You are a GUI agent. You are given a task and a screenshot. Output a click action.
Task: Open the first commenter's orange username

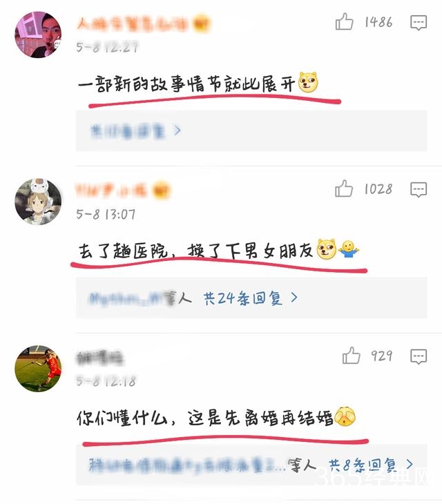click(x=144, y=23)
